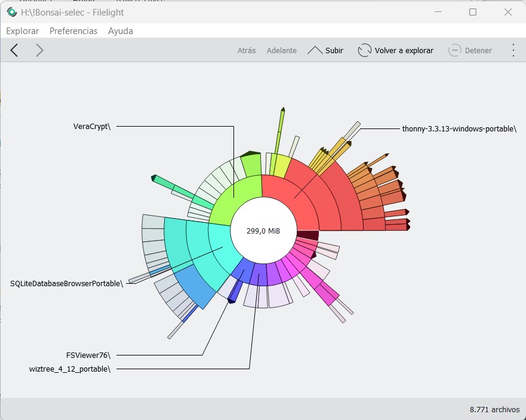The image size is (526, 420).
Task: Open the Explorar menu
Action: point(22,31)
